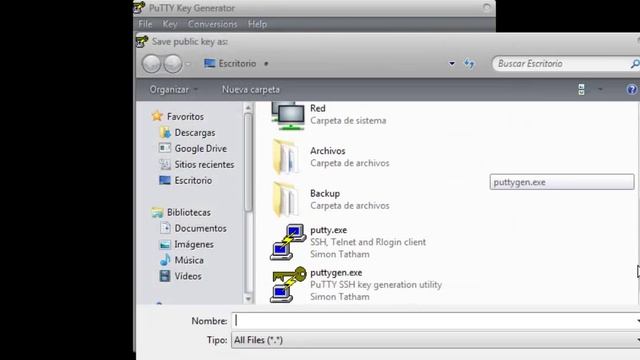Open the Help menu in PuTTY Key Generator
Viewport: 640px width, 360px height.
[257, 24]
